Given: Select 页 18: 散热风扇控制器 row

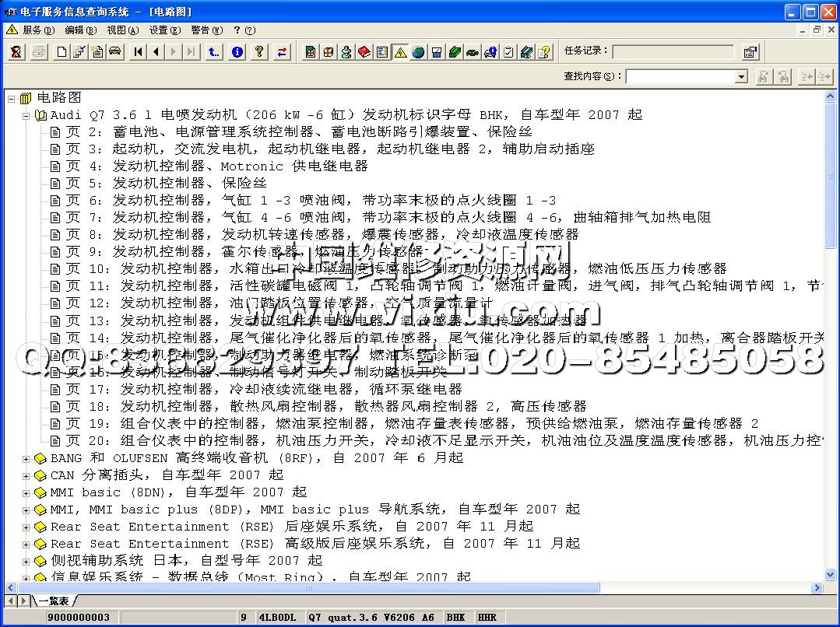Looking at the screenshot, I should coord(318,406).
